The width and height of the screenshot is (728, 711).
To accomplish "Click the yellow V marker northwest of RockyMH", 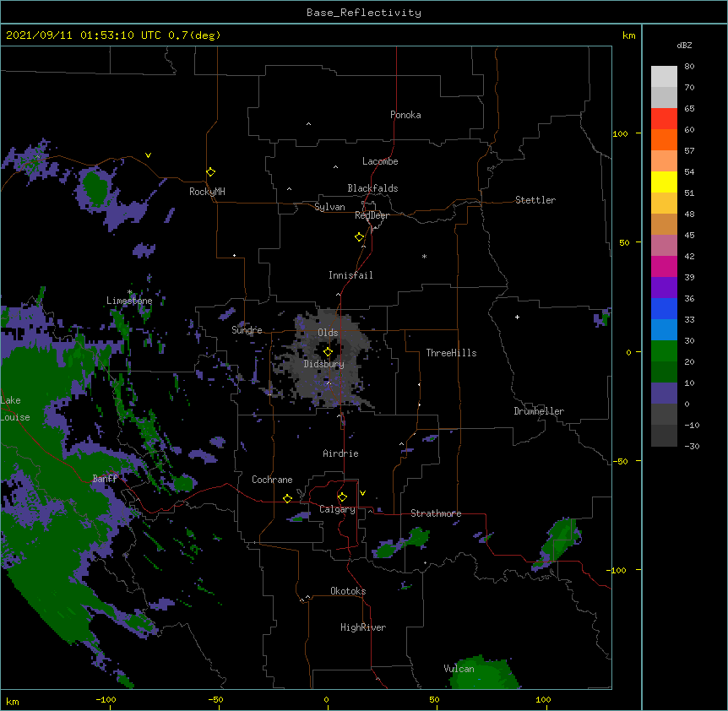I will [148, 155].
